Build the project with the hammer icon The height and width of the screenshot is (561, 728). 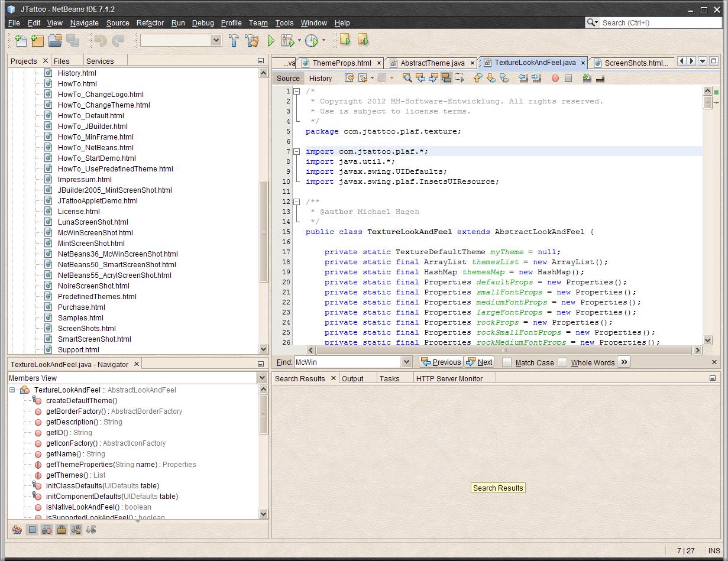click(x=234, y=40)
